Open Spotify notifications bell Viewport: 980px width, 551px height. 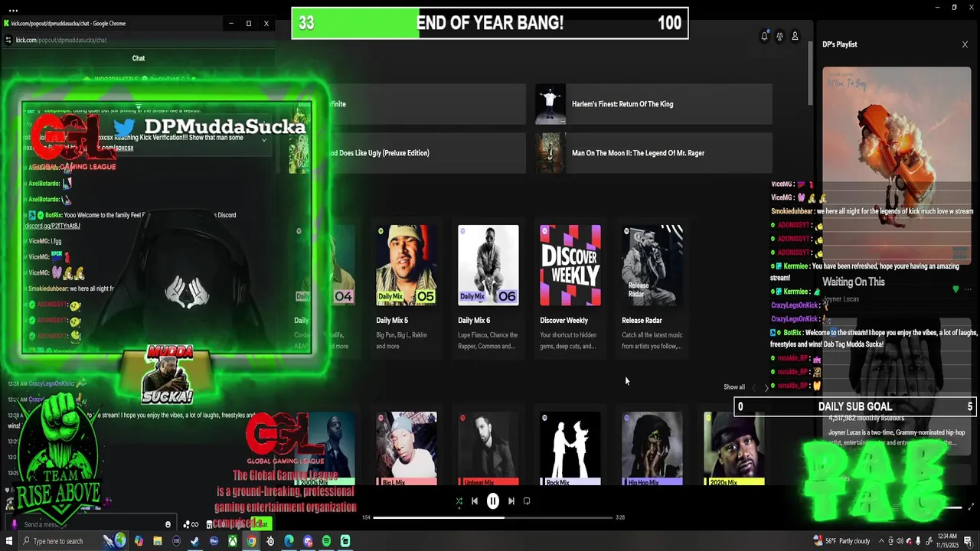764,36
